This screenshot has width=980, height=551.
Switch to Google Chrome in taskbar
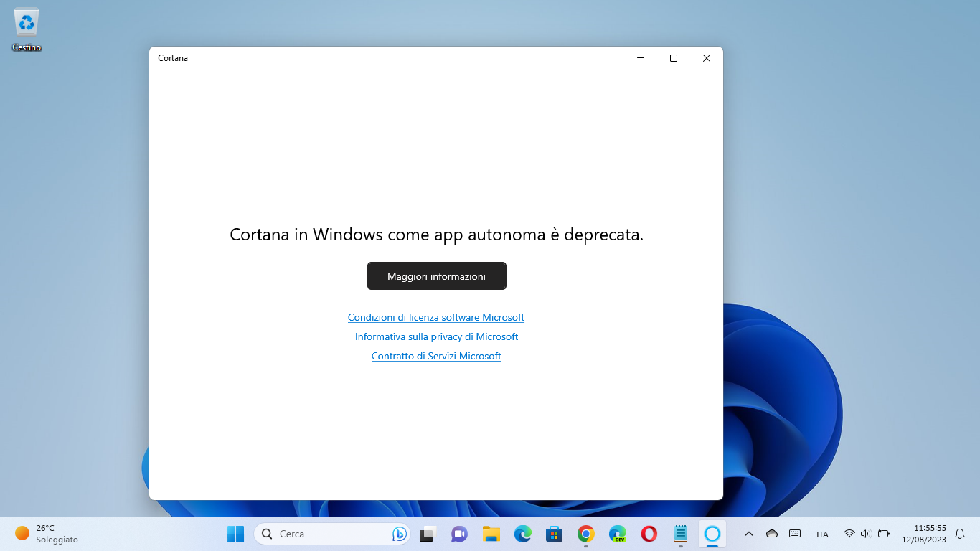pos(586,534)
